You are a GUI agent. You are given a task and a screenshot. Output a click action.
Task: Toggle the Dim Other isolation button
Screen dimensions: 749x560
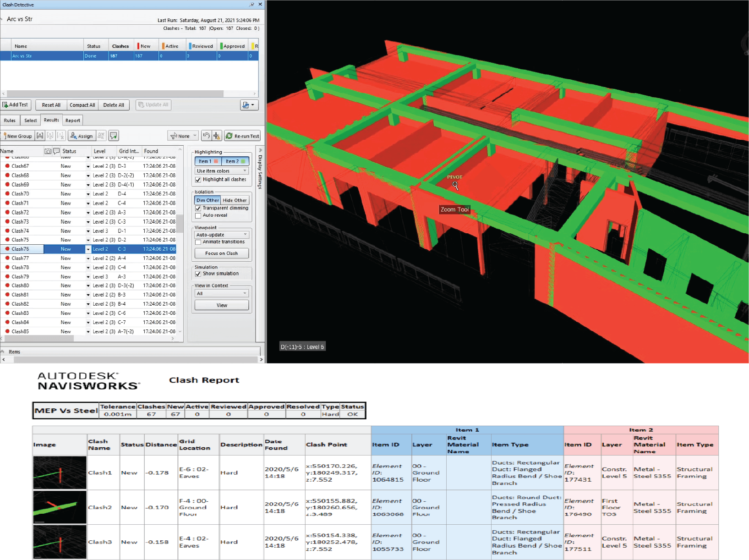(x=208, y=200)
